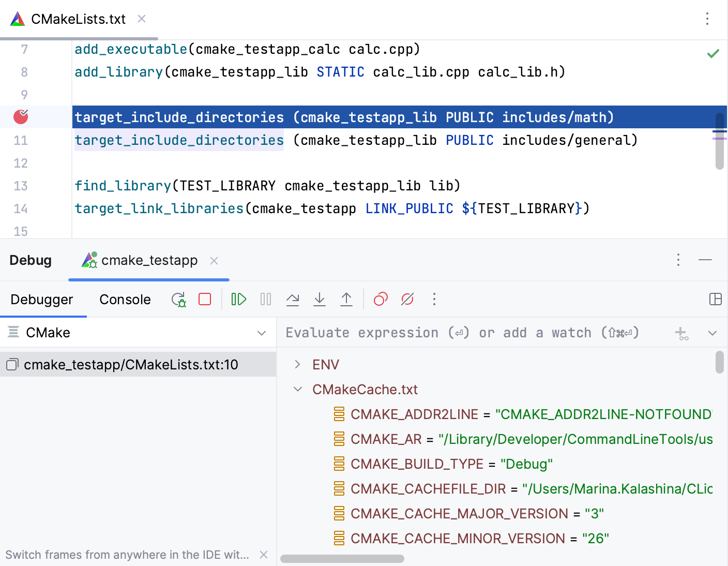
Task: Step out of the current frame
Action: 346,299
